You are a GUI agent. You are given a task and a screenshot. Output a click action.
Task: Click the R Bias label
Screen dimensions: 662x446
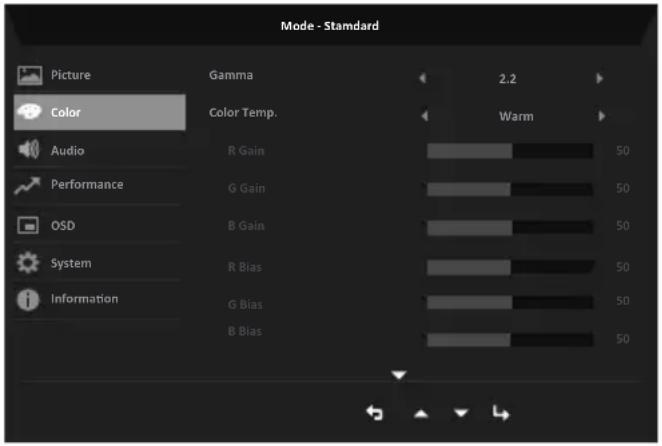(x=245, y=267)
